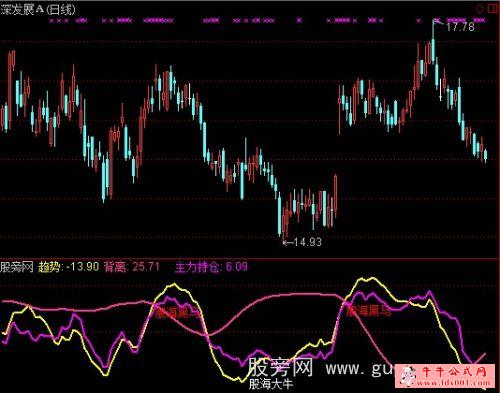The width and height of the screenshot is (500, 393).
Task: Select the 趋势 indicator label
Action: click(49, 267)
